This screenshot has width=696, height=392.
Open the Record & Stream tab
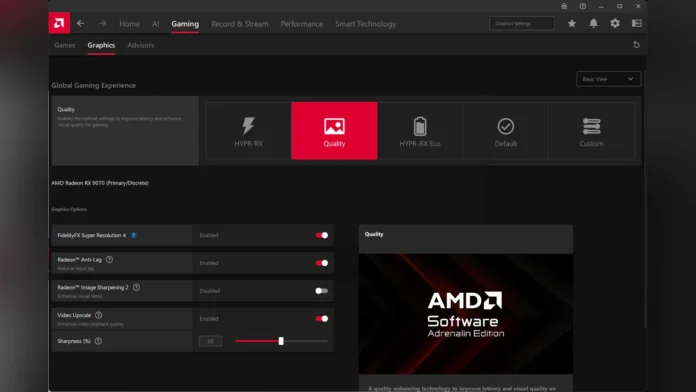[240, 24]
